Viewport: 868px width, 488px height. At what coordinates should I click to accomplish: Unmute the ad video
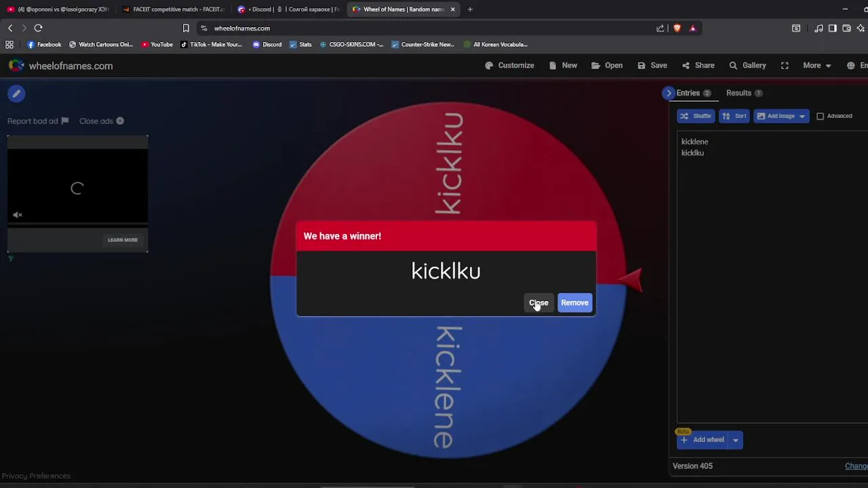pyautogui.click(x=18, y=215)
